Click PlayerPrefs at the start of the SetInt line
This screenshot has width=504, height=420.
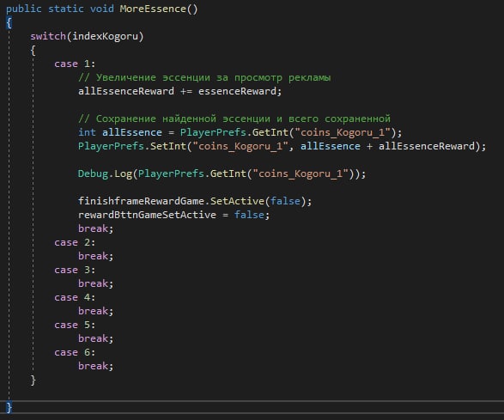(x=111, y=146)
